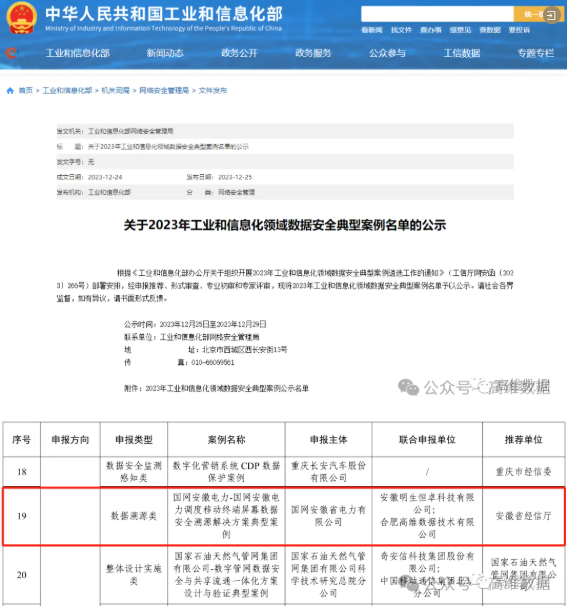Screen dimensions: 567x607
Task: Click the round login arrow icon
Action: 552,15
